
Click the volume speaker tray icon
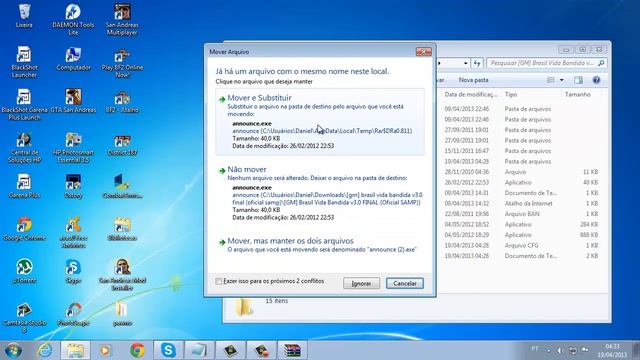[560, 350]
